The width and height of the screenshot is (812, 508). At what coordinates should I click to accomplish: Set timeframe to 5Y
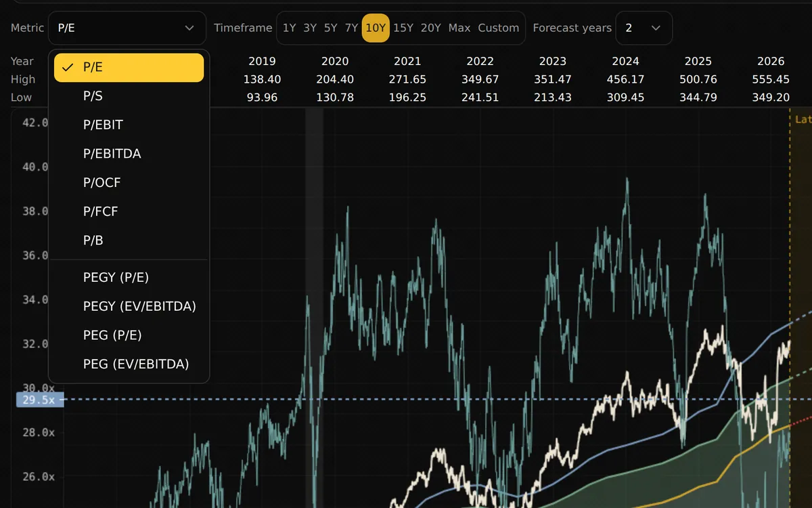point(330,28)
